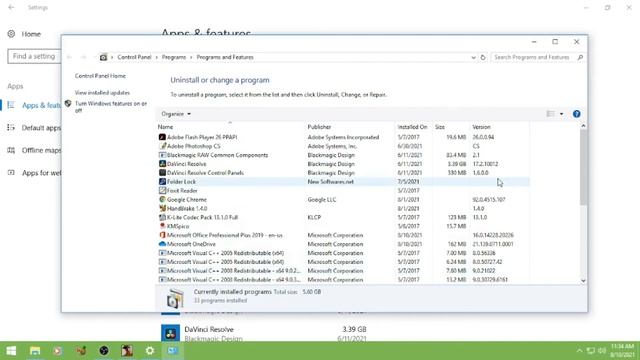Click the Google LLC publisher cell
Screen dimensions: 640x360
coord(322,200)
